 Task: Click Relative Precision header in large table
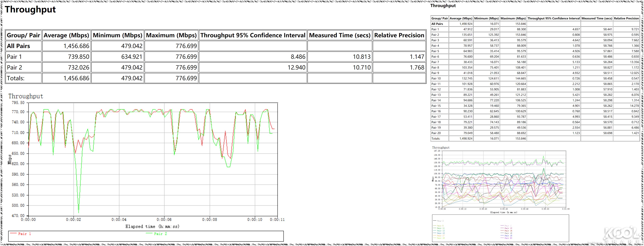(399, 35)
